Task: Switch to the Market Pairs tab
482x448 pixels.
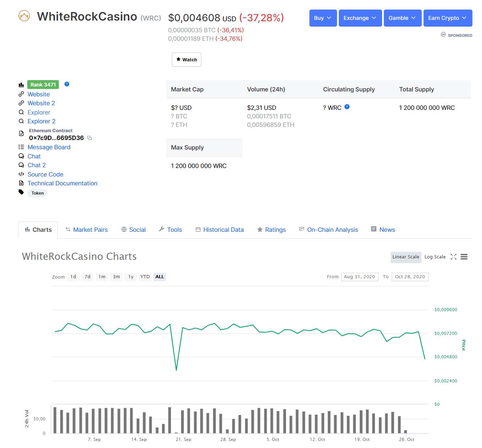Action: (86, 230)
